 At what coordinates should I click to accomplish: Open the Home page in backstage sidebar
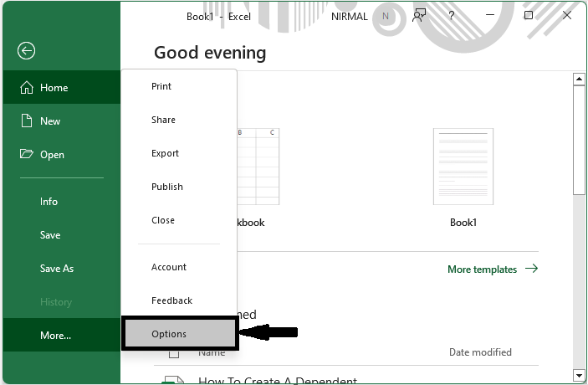coord(62,87)
